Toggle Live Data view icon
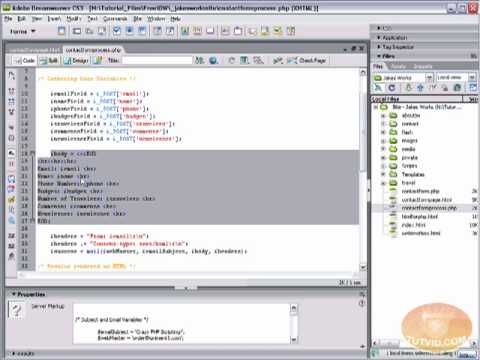The height and width of the screenshot is (360, 480). click(x=98, y=60)
